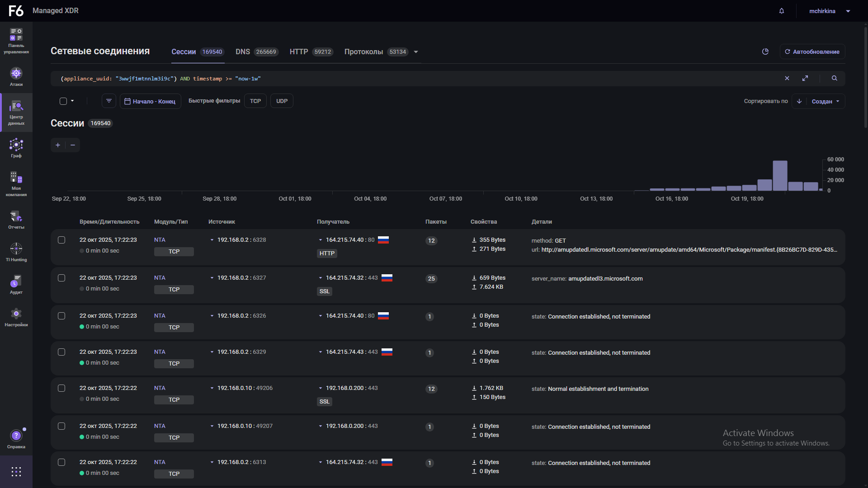Click the notifications bell icon
The image size is (868, 488).
(782, 11)
